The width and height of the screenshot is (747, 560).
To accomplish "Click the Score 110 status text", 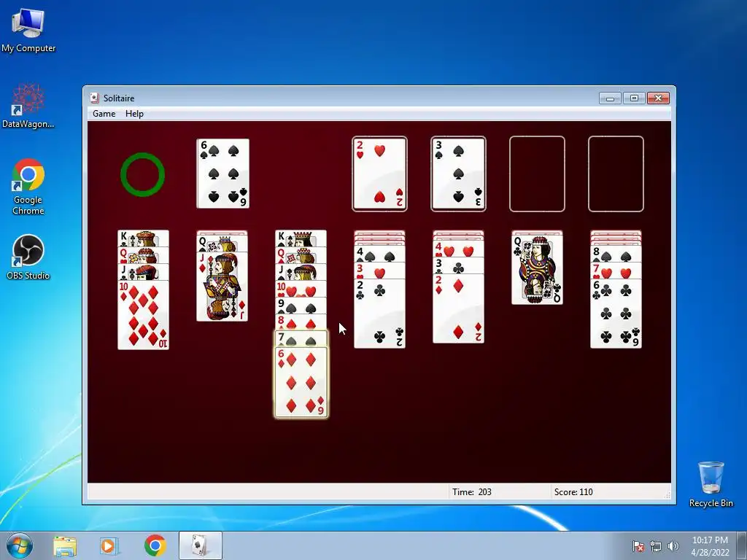I will [573, 492].
